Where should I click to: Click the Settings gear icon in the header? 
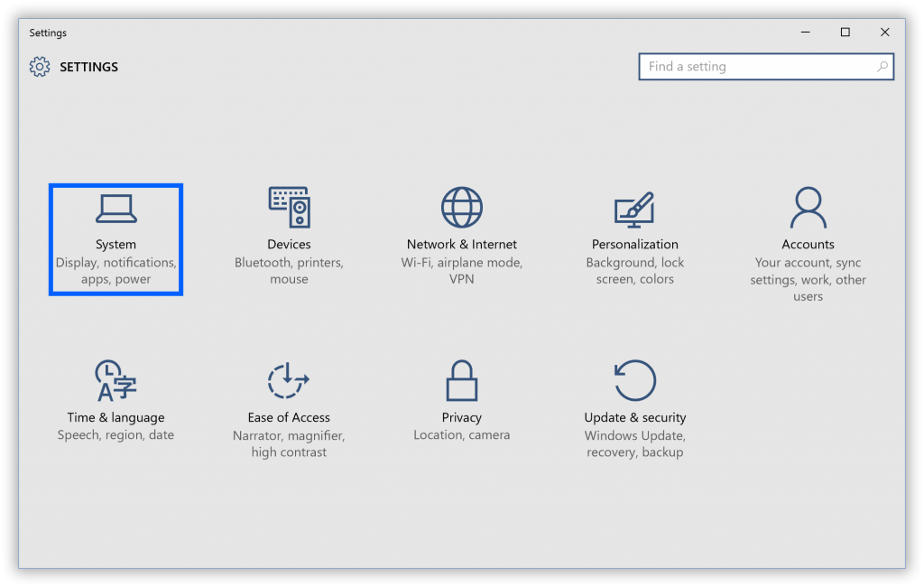click(x=40, y=67)
